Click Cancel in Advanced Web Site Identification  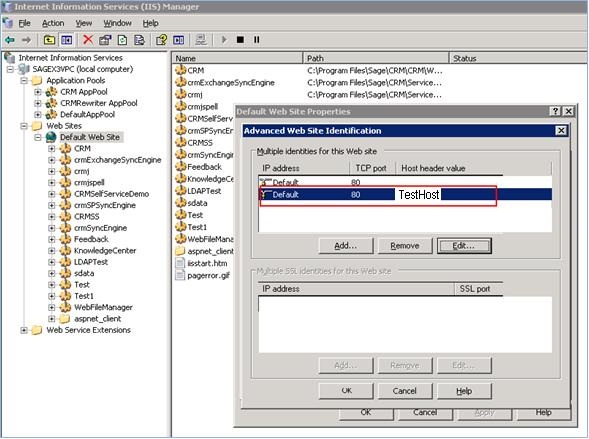tap(405, 391)
